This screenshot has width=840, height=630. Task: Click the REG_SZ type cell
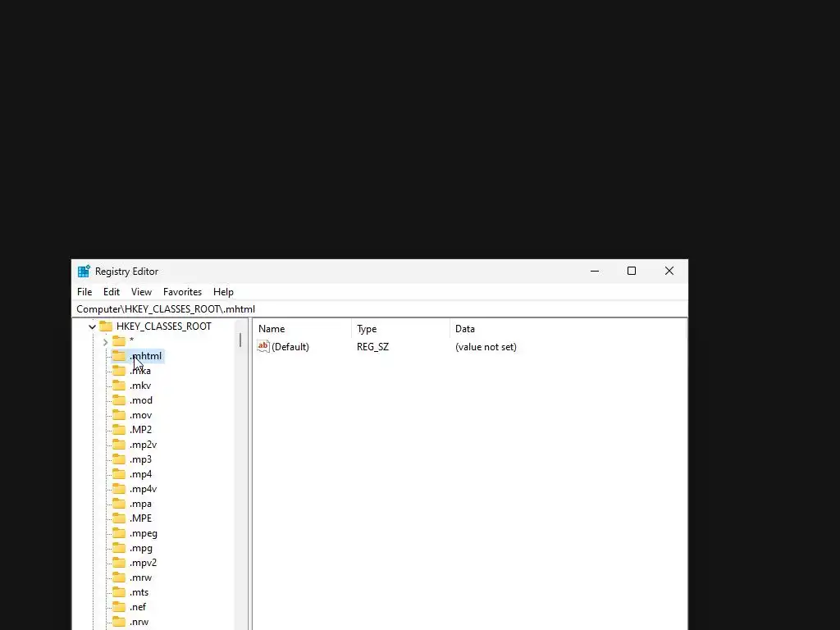373,347
